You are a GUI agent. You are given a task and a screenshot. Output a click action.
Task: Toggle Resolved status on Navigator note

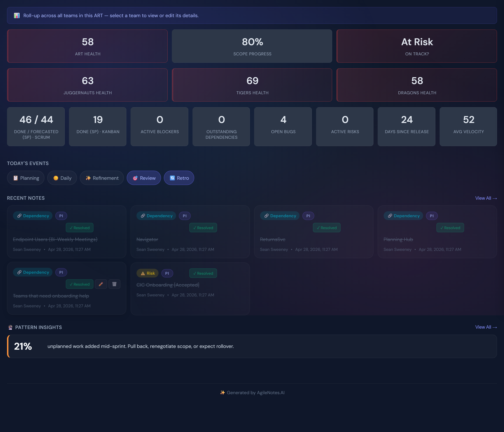pos(203,228)
